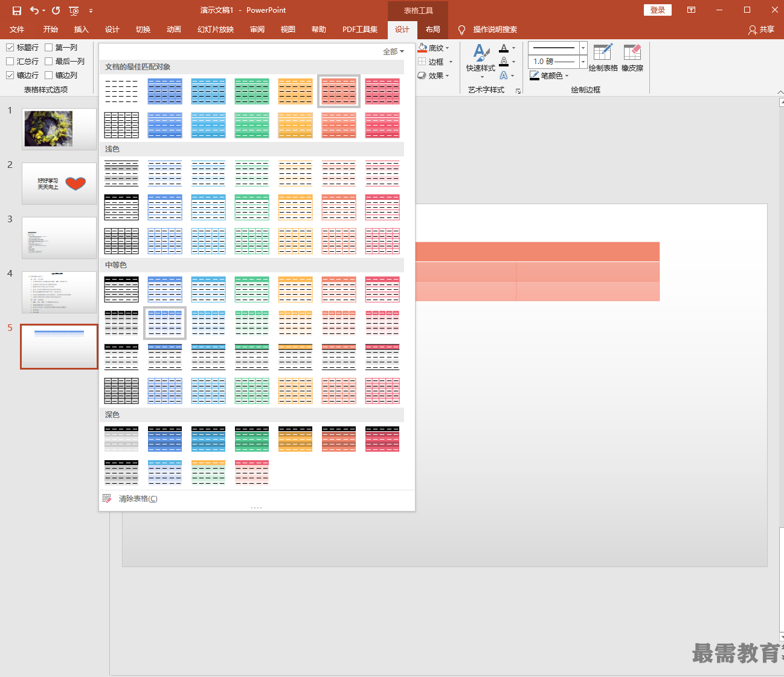This screenshot has height=677, width=784.
Task: Select slide 1 thumbnail with flower photo
Action: 59,129
